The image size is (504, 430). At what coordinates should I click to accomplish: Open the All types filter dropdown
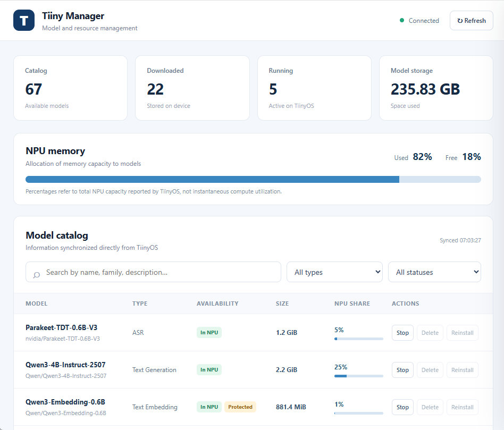point(334,272)
